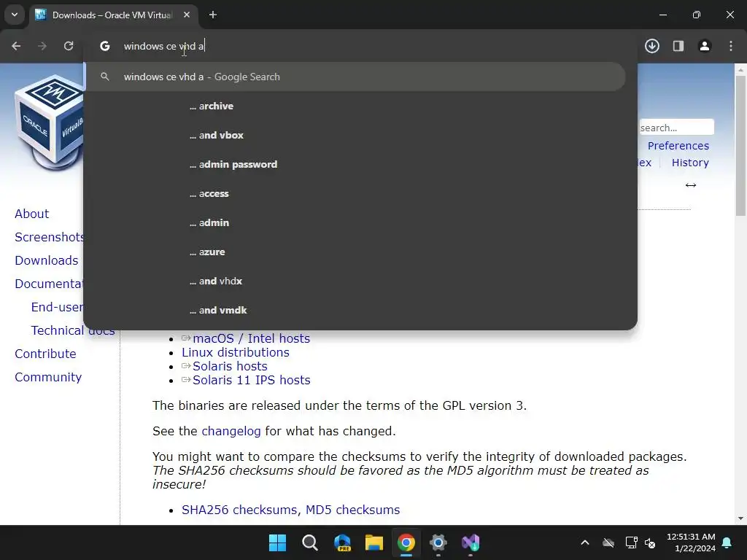Image resolution: width=747 pixels, height=560 pixels.
Task: Open the Contribute sidebar link
Action: coord(45,354)
